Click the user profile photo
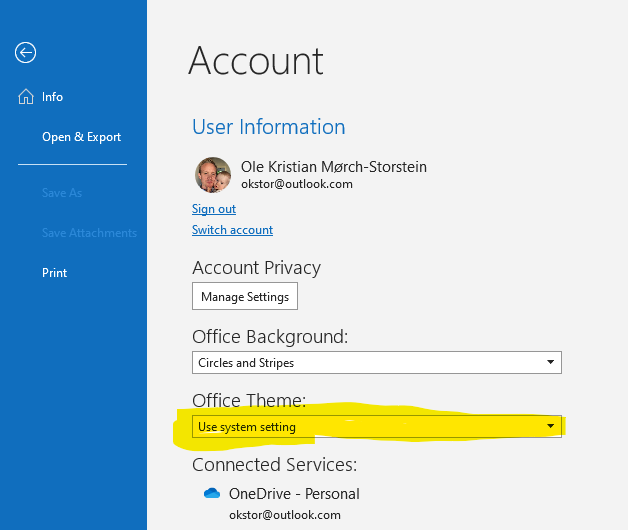Viewport: 628px width, 530px height. pos(212,175)
